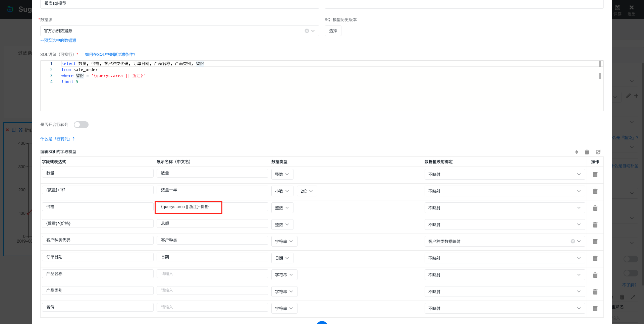Delete the 订单日期 field row
The image size is (644, 324).
[x=595, y=258]
